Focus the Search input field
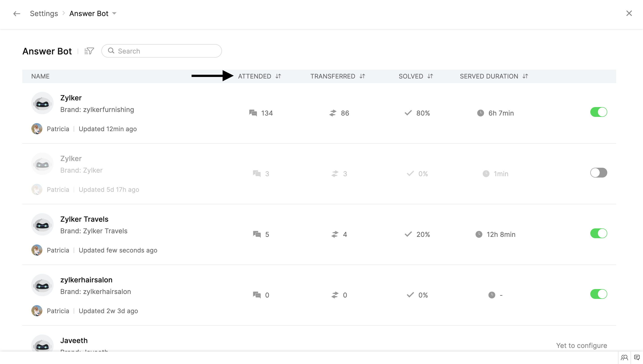 165,51
